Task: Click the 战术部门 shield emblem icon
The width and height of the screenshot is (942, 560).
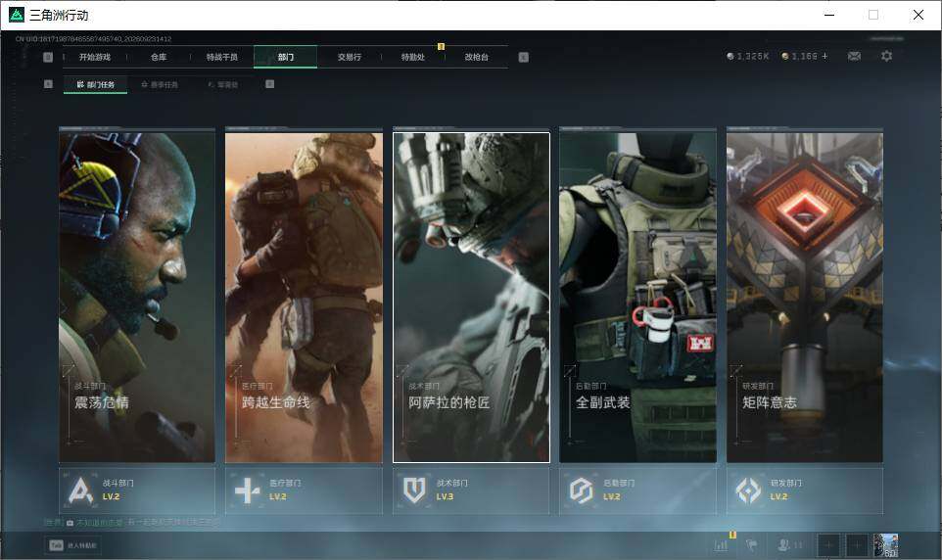Action: tap(414, 490)
